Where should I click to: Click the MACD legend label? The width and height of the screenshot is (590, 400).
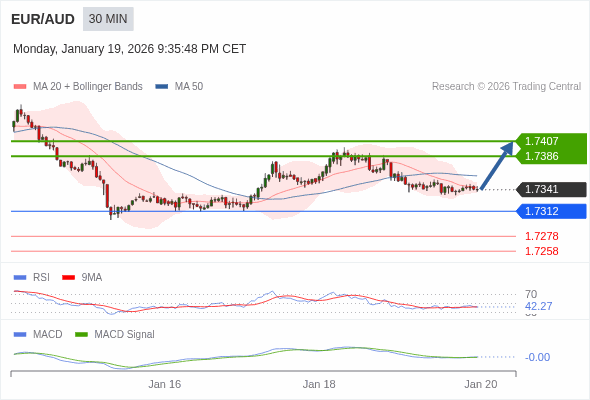[48, 335]
